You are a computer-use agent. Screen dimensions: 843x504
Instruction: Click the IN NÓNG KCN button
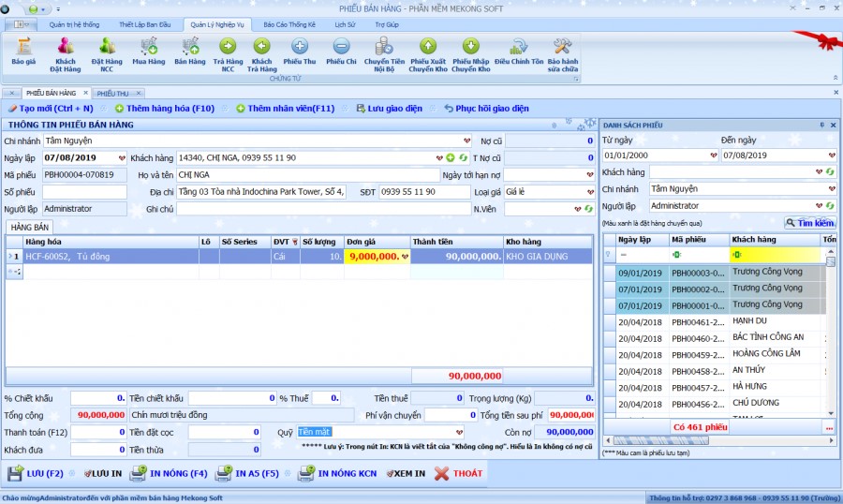337,473
